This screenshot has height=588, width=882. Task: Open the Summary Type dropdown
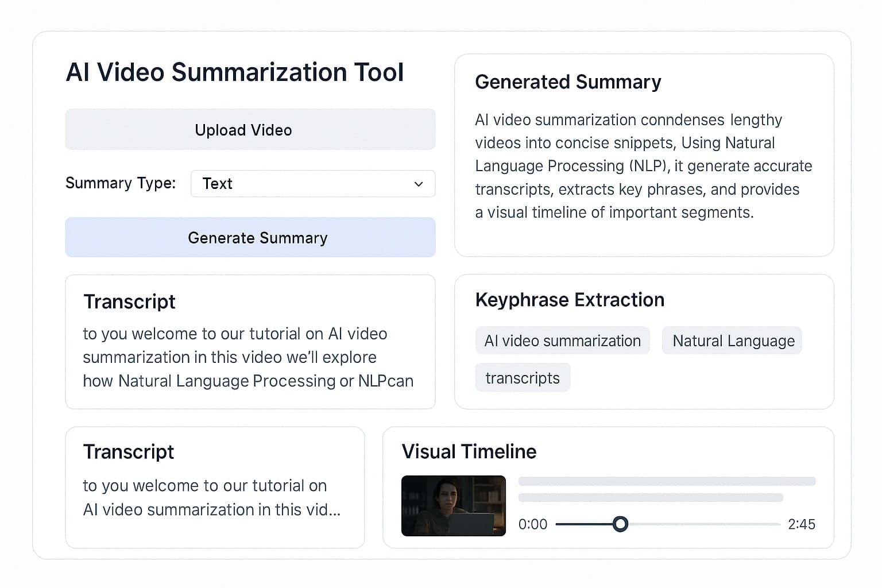pyautogui.click(x=313, y=184)
